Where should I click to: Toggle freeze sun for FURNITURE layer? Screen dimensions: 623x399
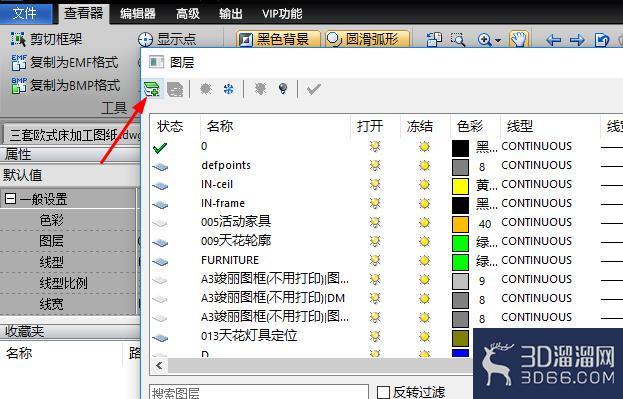click(424, 261)
